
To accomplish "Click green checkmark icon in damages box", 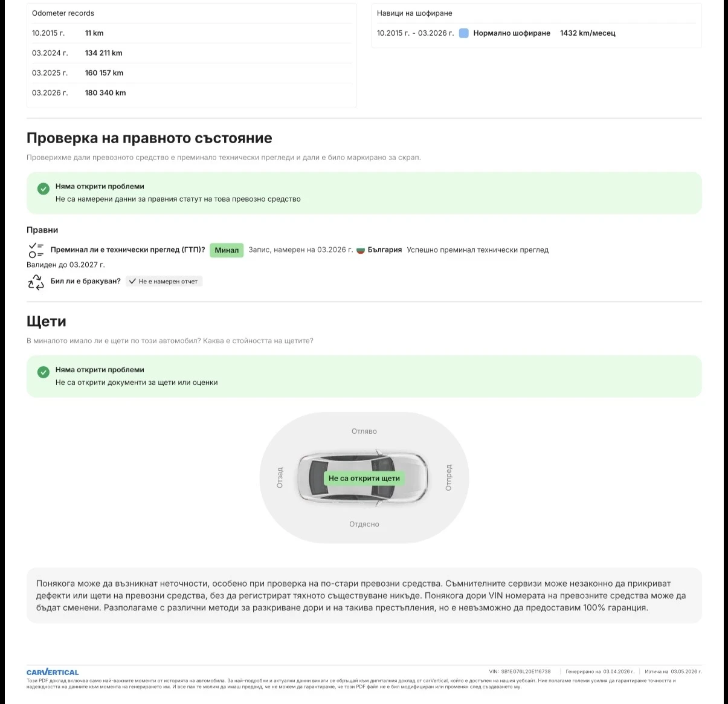I will coord(43,372).
